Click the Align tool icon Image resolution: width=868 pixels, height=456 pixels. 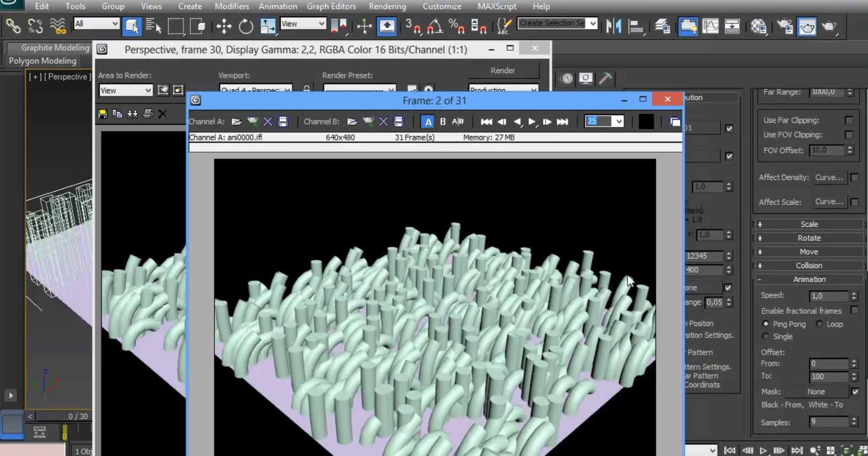pos(636,26)
